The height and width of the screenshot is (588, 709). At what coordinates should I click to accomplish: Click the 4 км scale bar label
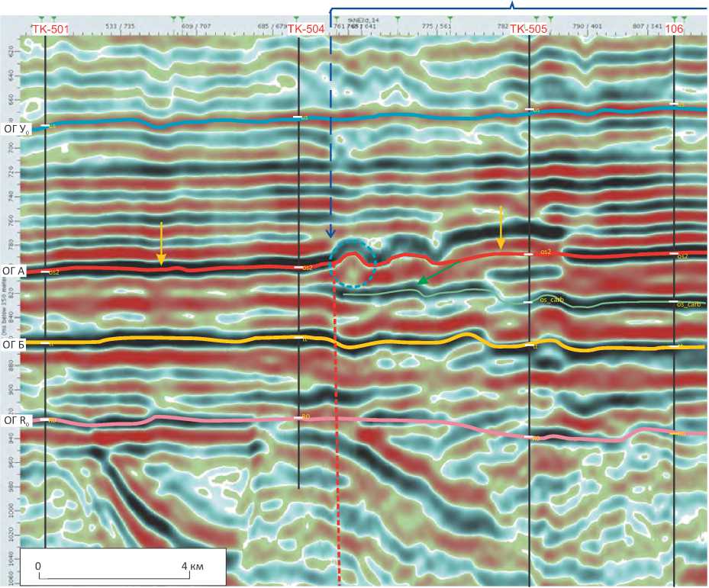coord(192,565)
